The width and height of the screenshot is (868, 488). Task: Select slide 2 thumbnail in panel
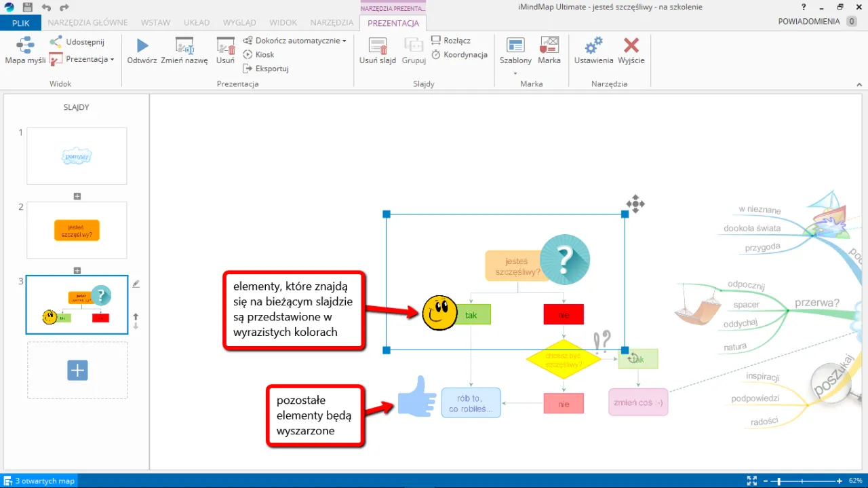[77, 230]
